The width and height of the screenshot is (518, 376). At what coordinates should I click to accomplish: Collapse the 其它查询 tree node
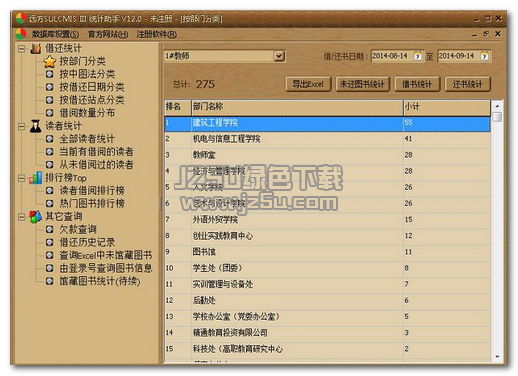[22, 217]
